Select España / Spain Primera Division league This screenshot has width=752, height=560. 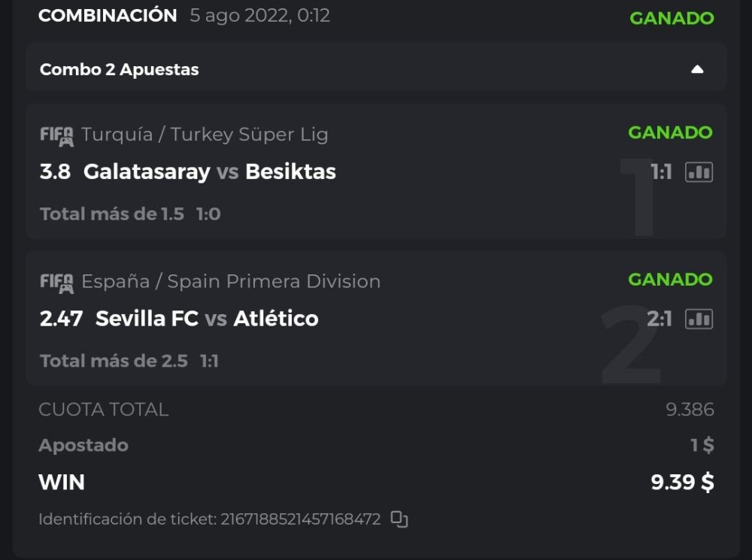click(x=231, y=281)
